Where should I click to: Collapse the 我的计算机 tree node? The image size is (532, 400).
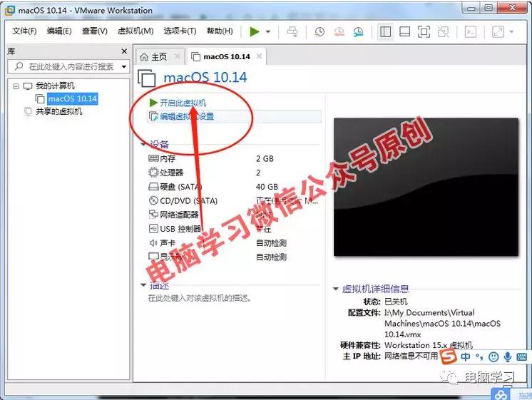[x=16, y=86]
